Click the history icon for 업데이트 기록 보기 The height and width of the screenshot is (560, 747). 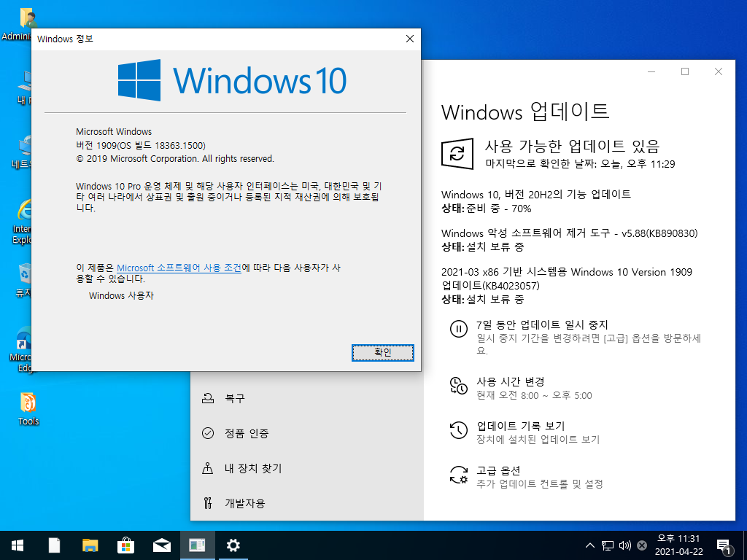point(459,429)
